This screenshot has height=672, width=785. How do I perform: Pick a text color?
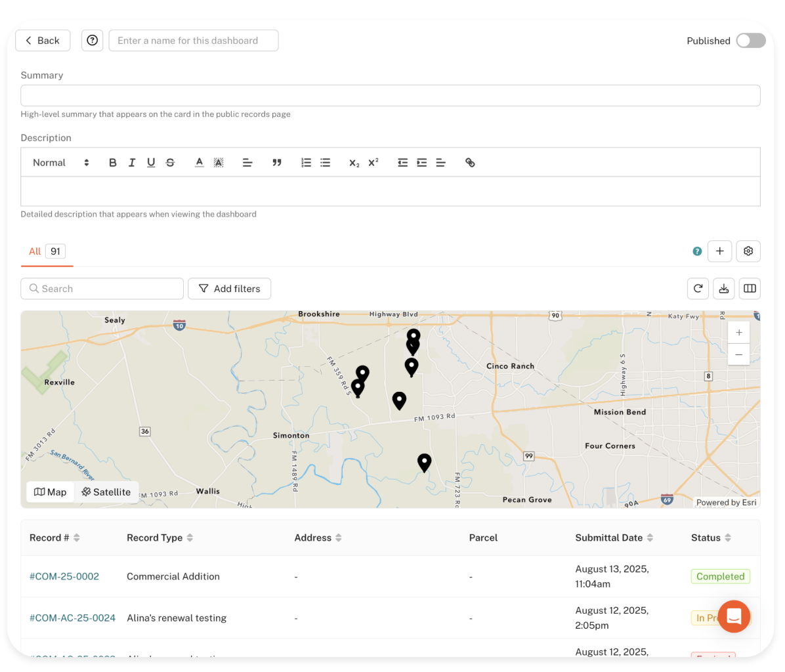click(200, 163)
